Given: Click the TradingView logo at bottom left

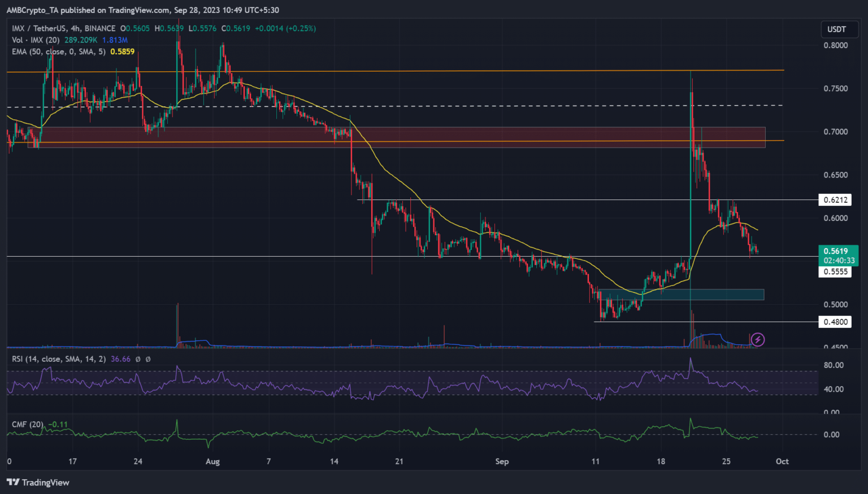Looking at the screenshot, I should pos(38,482).
